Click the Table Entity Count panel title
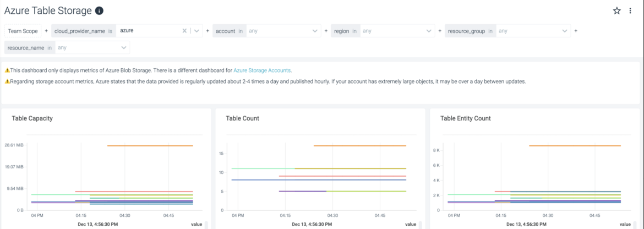 (x=465, y=118)
